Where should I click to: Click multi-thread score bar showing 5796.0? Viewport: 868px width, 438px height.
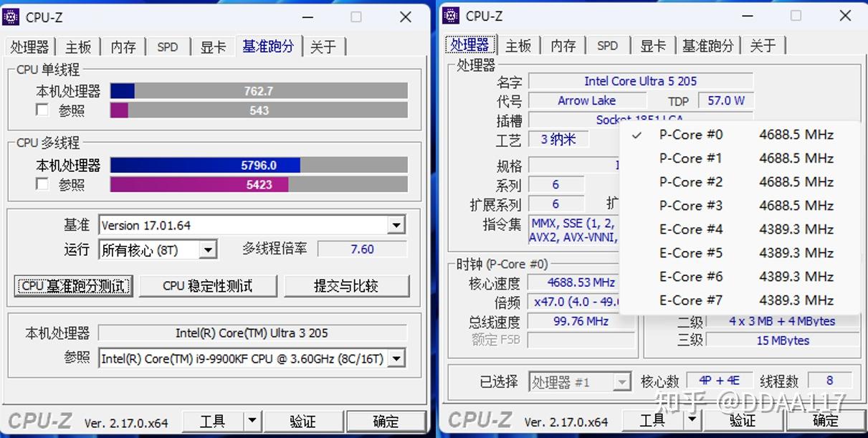[x=259, y=165]
